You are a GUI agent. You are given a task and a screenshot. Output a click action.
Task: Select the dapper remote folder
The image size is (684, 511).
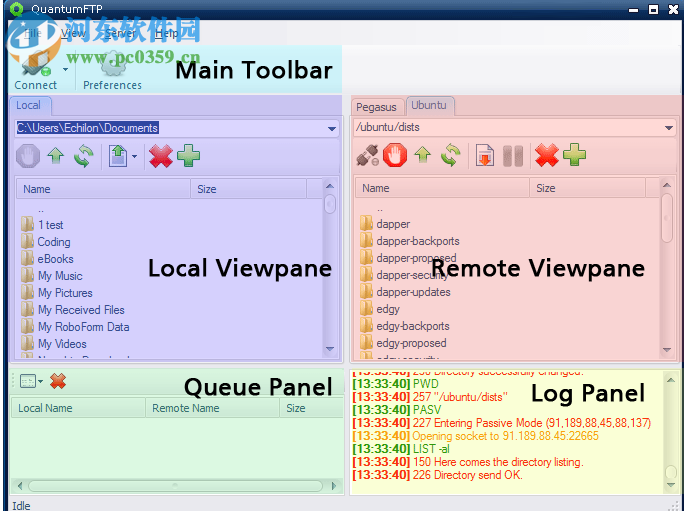[385, 224]
